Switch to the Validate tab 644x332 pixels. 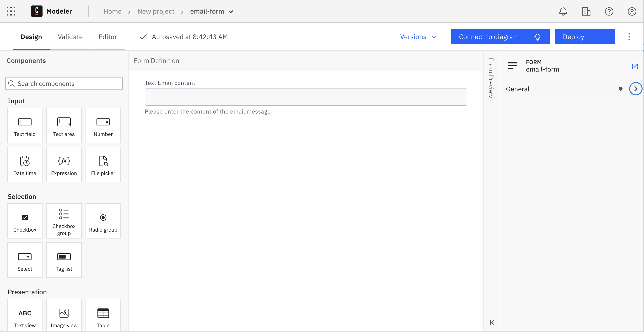click(x=70, y=37)
